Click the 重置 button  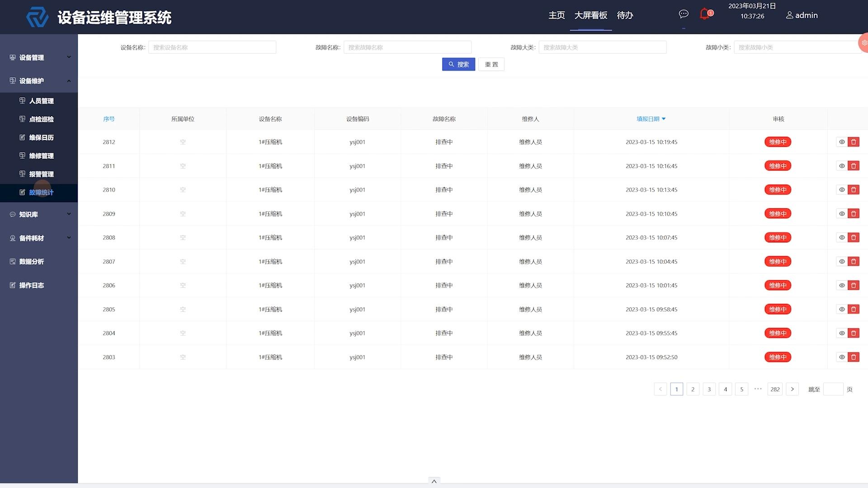point(491,64)
